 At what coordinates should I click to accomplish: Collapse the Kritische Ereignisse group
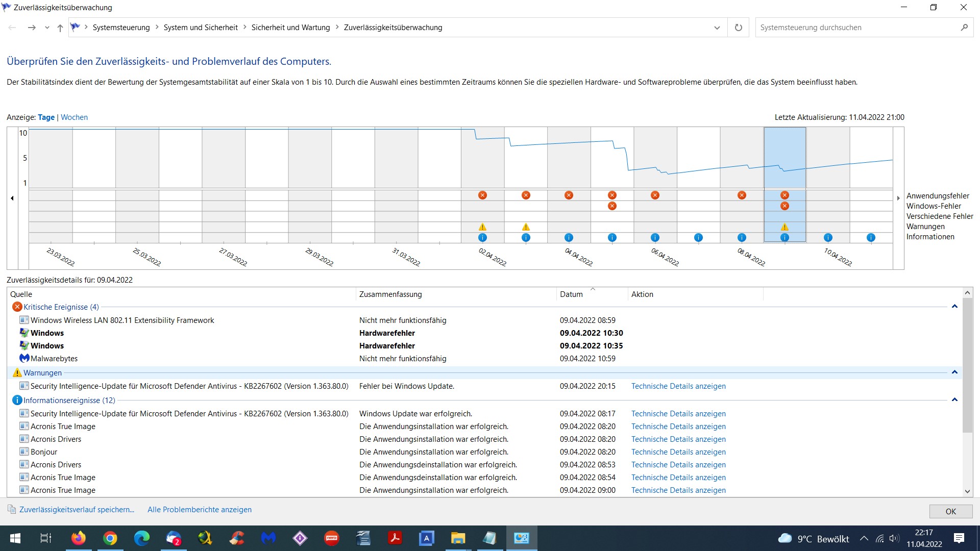point(954,307)
